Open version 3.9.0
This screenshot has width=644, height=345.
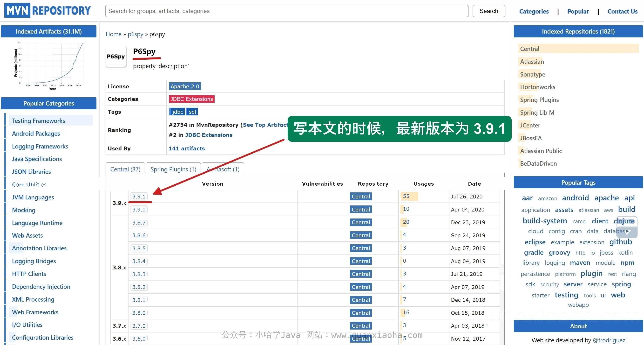click(x=139, y=210)
